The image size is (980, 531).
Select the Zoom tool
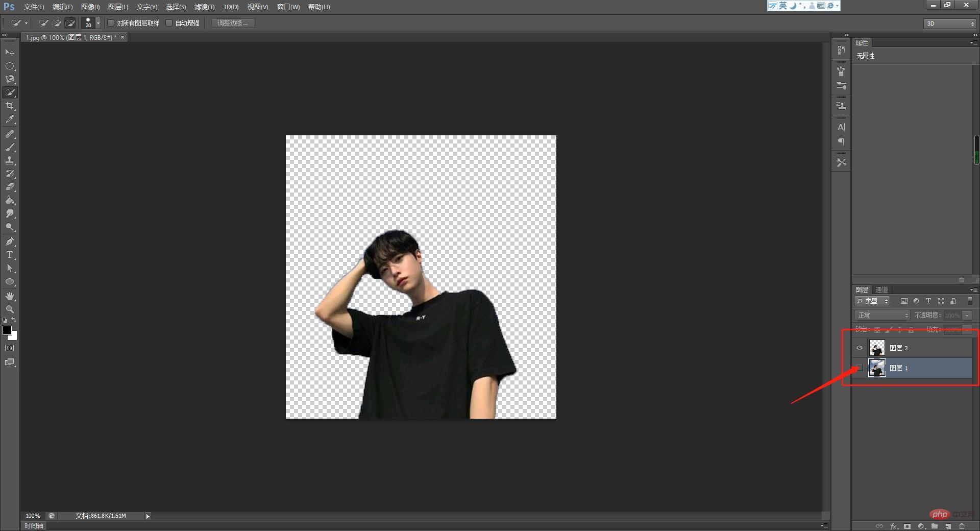pos(10,309)
